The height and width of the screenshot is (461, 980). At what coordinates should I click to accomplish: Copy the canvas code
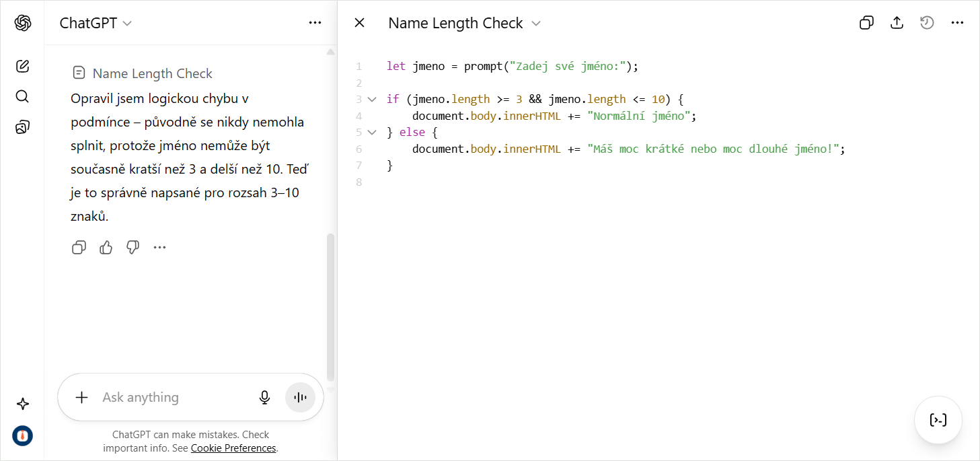click(866, 22)
